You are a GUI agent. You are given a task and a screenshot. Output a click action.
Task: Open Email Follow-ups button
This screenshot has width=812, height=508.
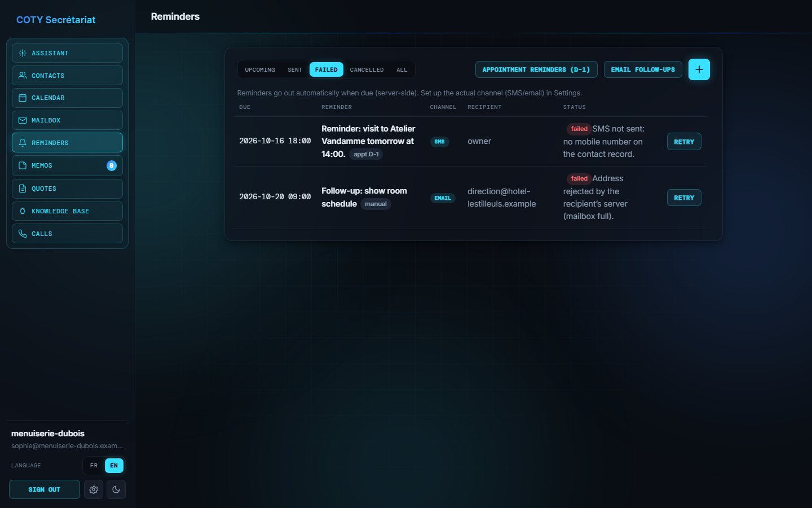point(643,69)
